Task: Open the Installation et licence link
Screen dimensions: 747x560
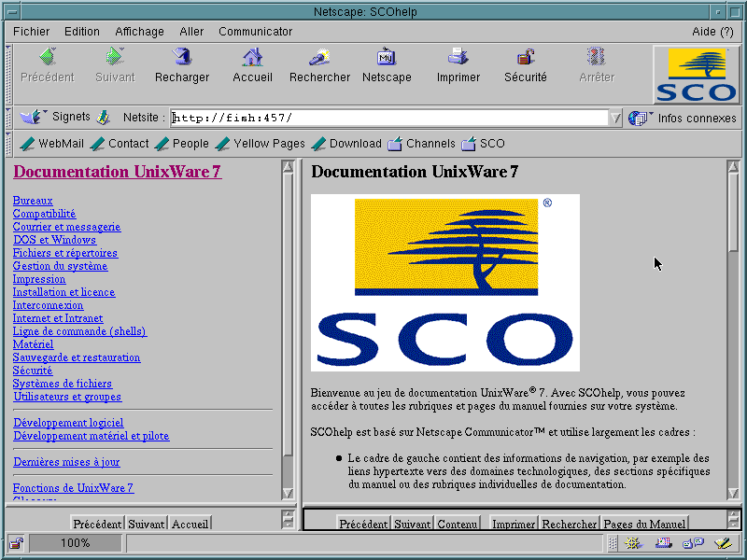Action: (63, 292)
